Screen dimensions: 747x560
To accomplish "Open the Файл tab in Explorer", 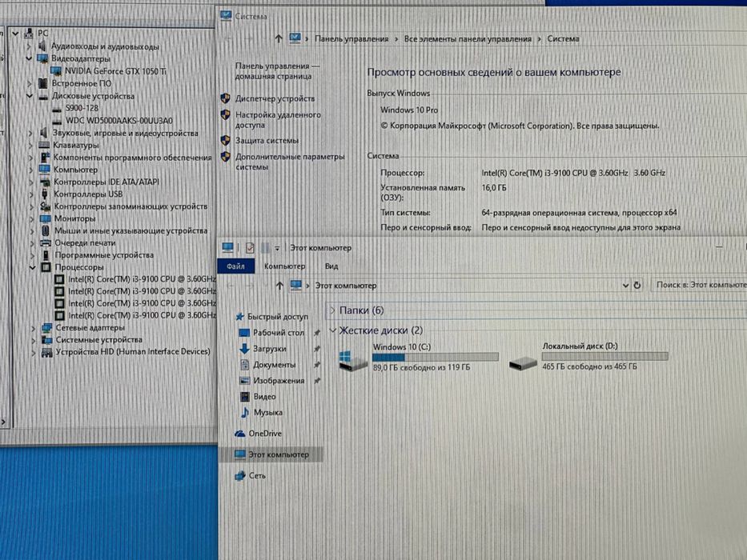I will pos(236,266).
